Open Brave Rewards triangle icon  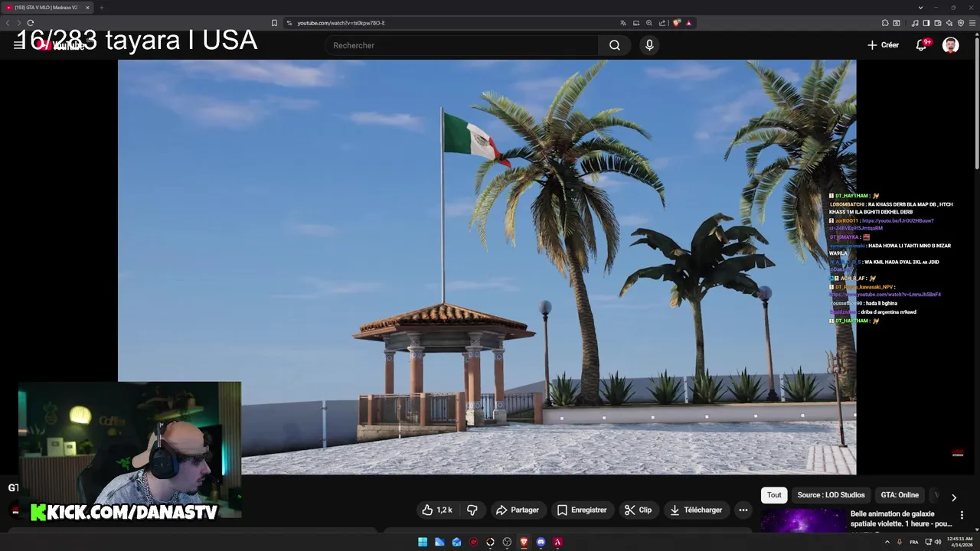point(688,23)
